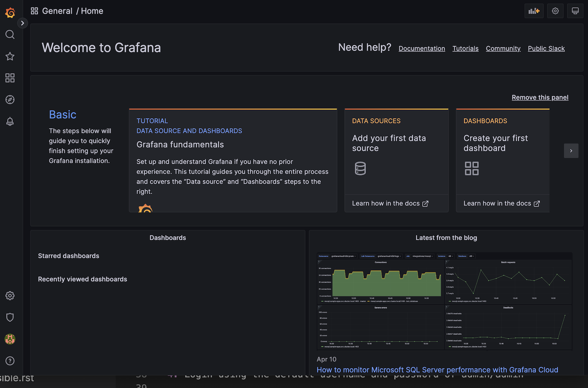Click the Recently viewed dashboards heading
The width and height of the screenshot is (588, 388).
[x=83, y=279]
